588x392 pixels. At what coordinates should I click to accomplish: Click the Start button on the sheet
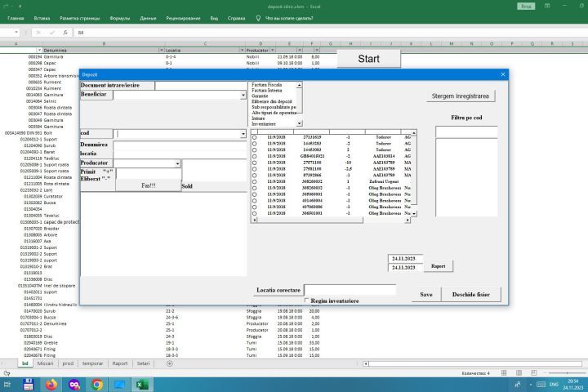pyautogui.click(x=368, y=59)
